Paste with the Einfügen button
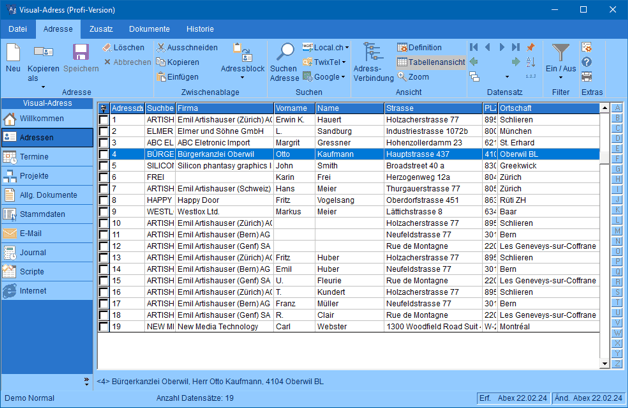Screen dimensions: 628x408 pos(178,77)
